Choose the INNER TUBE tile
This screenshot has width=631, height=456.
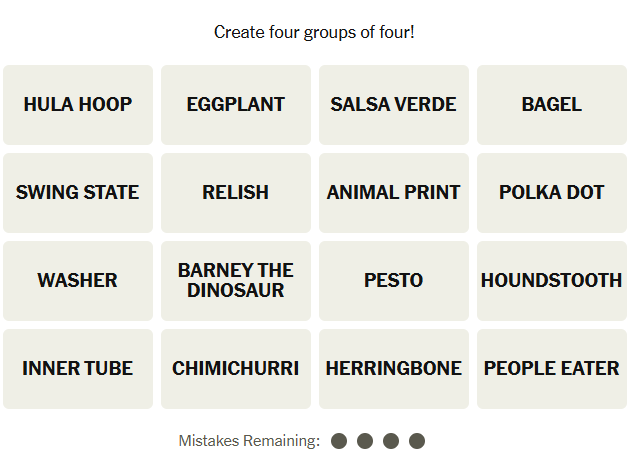[x=78, y=369]
